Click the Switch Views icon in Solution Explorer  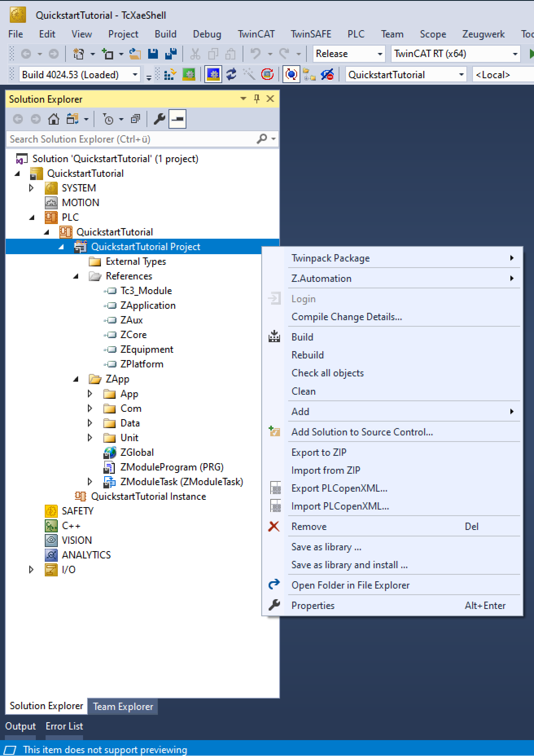point(72,119)
